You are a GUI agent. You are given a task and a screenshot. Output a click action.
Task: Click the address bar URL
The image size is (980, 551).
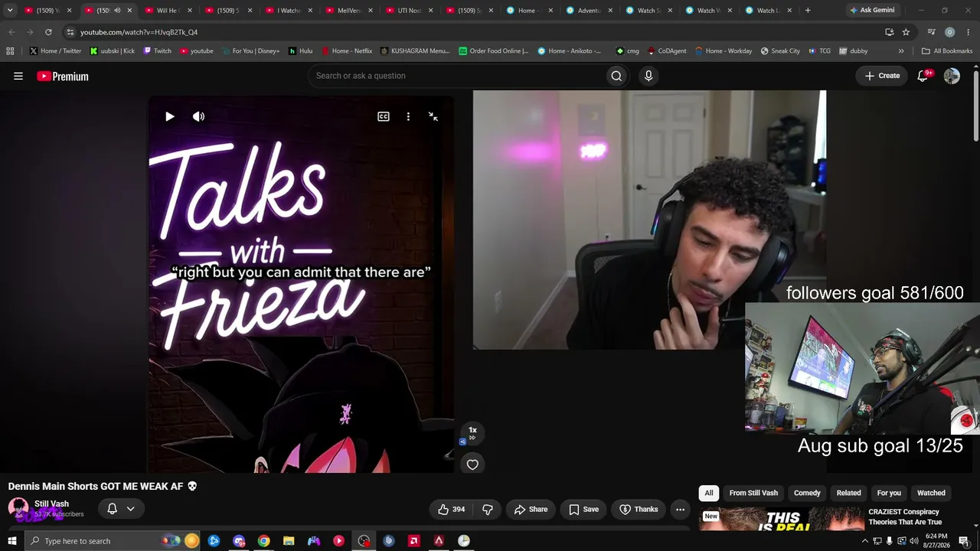[x=139, y=32]
